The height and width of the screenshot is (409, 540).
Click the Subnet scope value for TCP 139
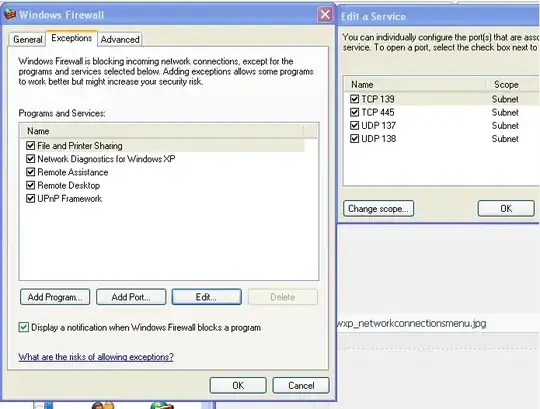click(505, 99)
